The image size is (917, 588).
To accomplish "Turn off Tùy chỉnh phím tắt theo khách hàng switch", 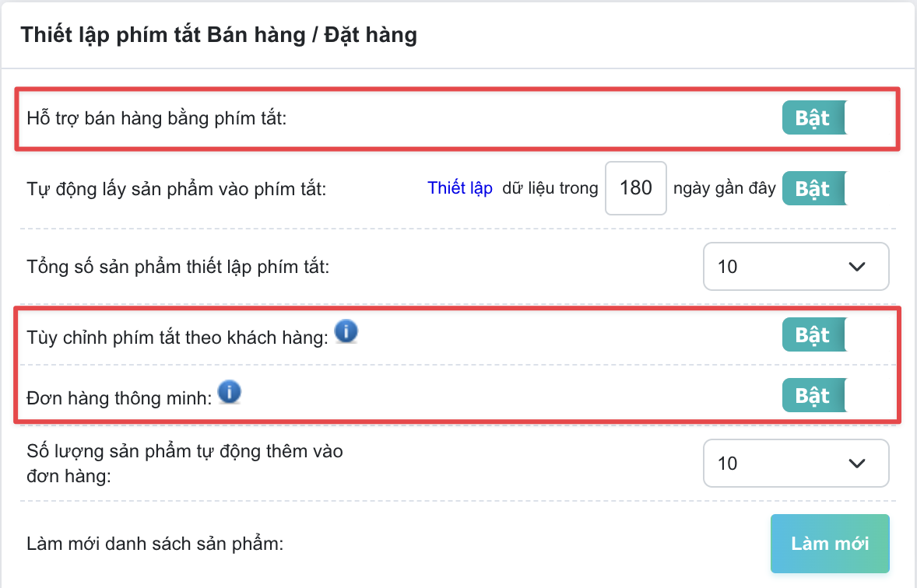I will [815, 335].
